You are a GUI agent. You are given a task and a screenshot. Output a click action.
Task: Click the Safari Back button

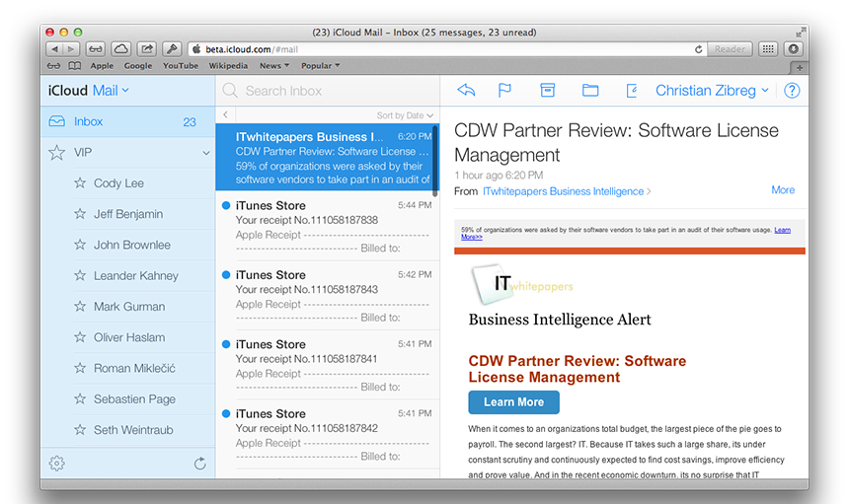pos(54,49)
